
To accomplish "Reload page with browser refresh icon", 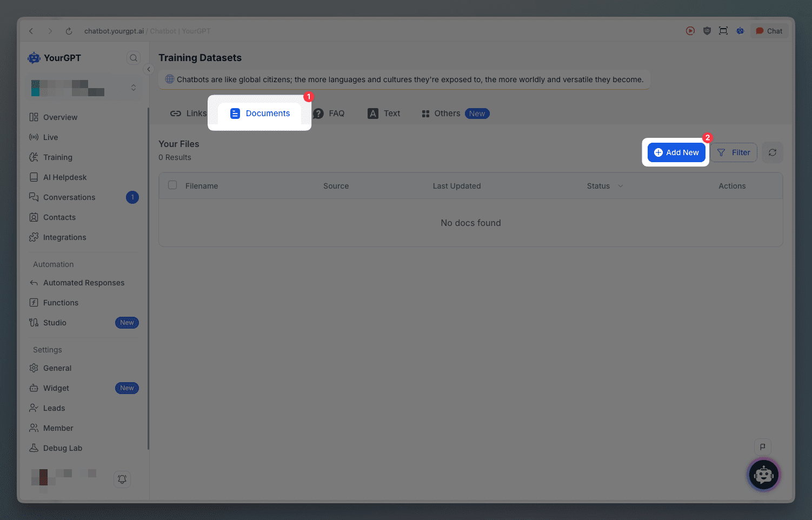I will click(x=69, y=31).
